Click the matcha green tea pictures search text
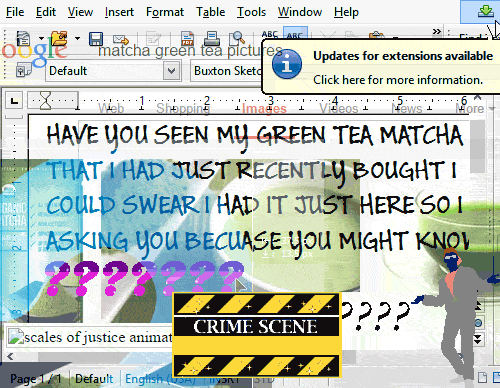 (190, 51)
